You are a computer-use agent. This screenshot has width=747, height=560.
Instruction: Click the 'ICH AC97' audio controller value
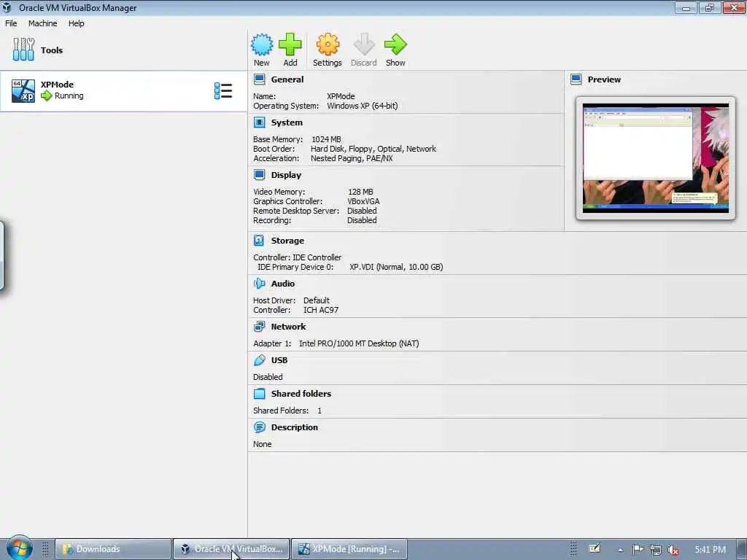(321, 309)
